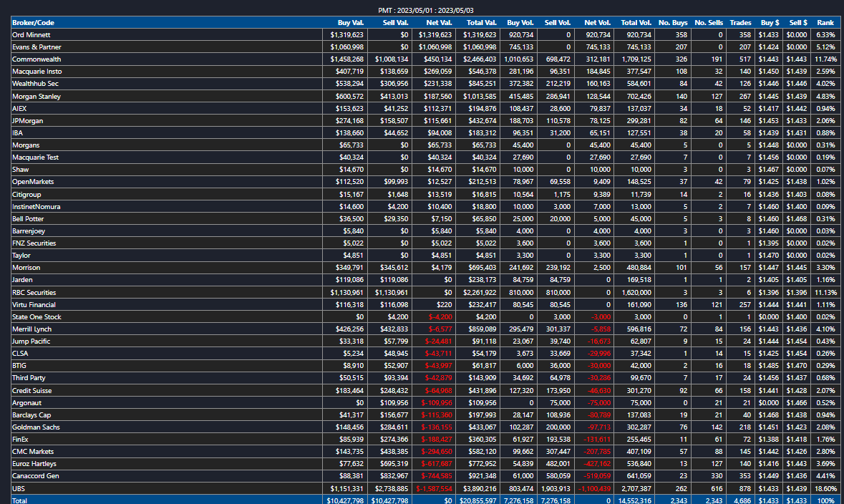Sort by the No. Buys header
844x504 pixels.
tap(673, 23)
